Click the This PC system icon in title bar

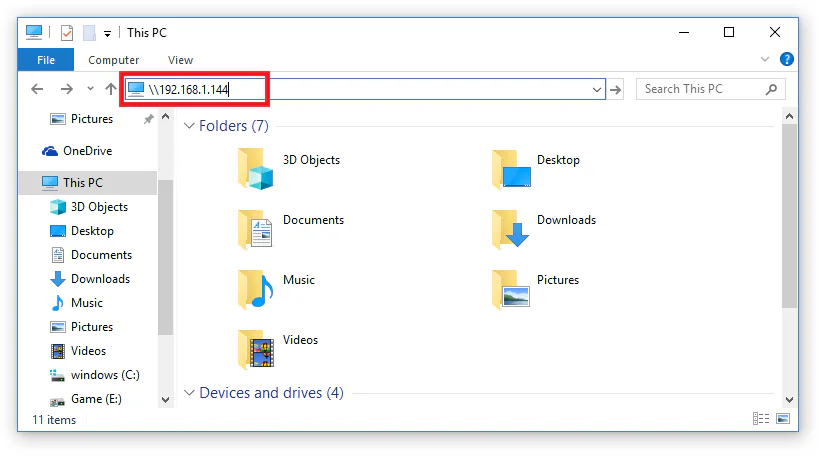pyautogui.click(x=34, y=32)
